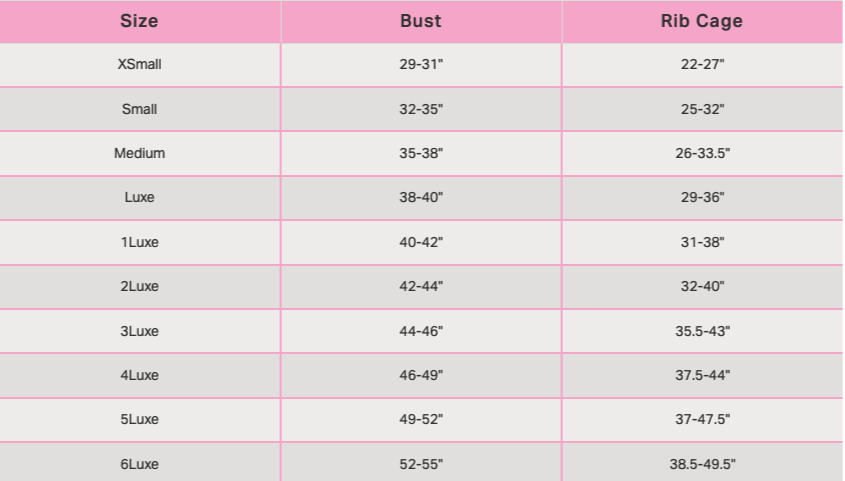
Task: Click the 1Luxe size cell
Action: click(139, 242)
